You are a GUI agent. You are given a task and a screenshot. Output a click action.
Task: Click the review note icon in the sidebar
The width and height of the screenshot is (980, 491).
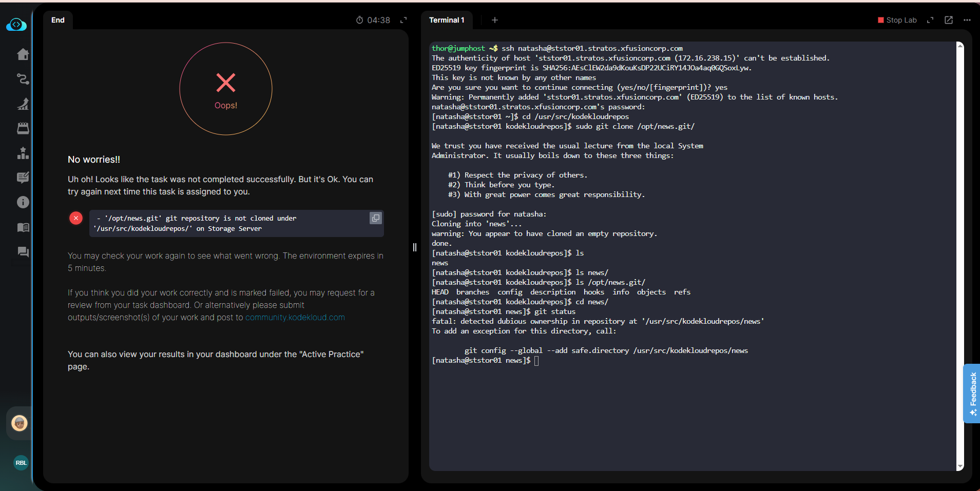23,178
